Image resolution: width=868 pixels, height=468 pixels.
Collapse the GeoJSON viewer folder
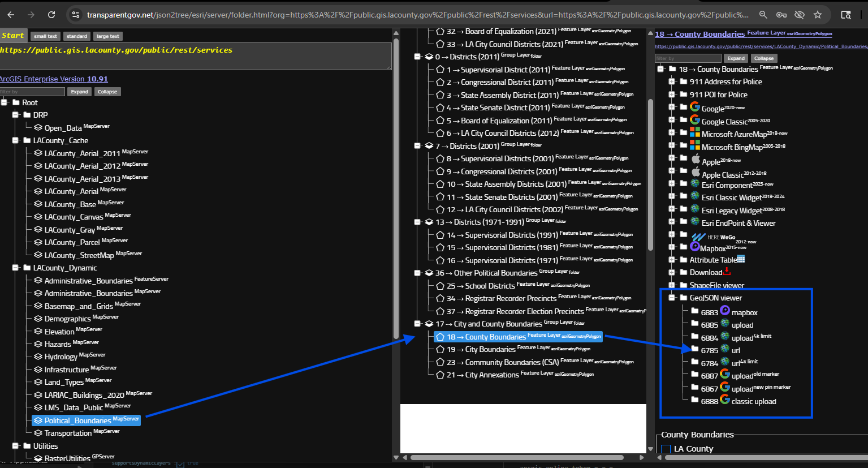pyautogui.click(x=672, y=298)
